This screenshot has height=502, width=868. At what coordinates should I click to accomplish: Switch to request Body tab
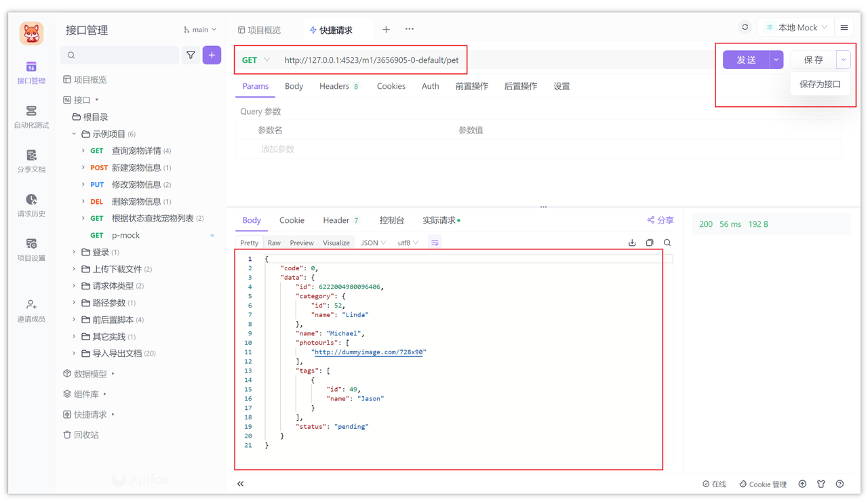(294, 86)
